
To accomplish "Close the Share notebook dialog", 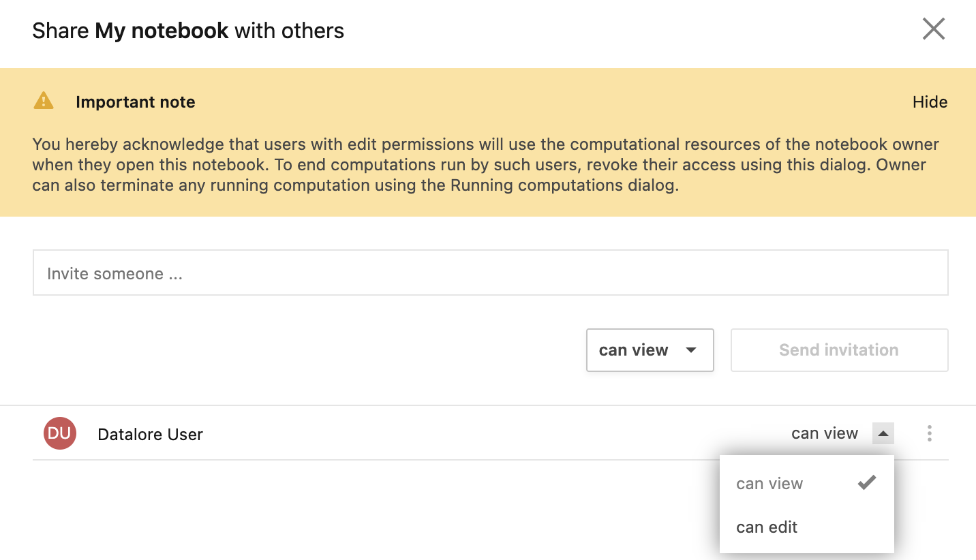I will (x=933, y=29).
